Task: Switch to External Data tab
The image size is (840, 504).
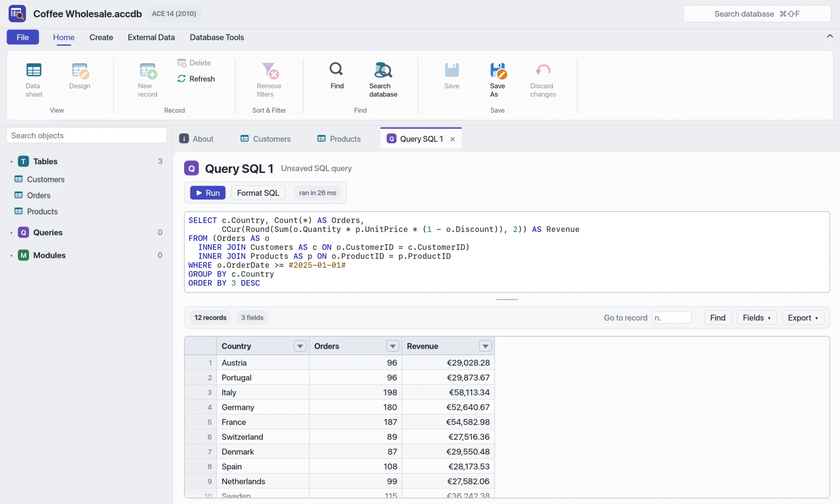Action: (151, 37)
